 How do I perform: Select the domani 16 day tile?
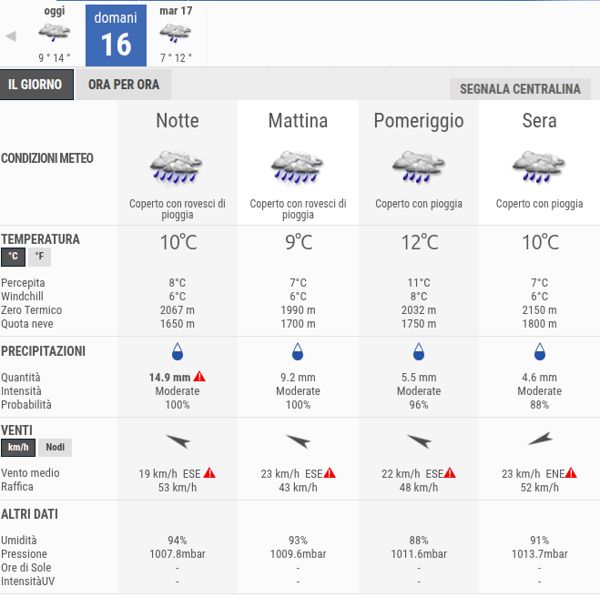coord(116,34)
